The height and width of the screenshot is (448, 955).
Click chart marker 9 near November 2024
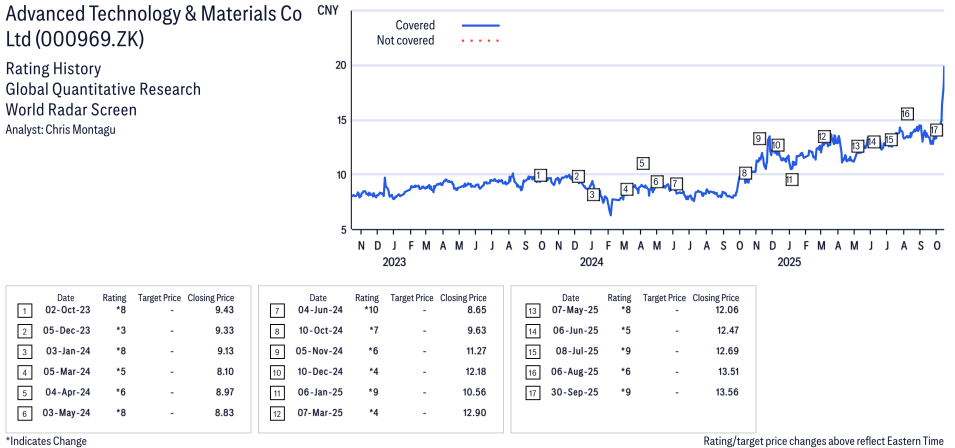(759, 138)
